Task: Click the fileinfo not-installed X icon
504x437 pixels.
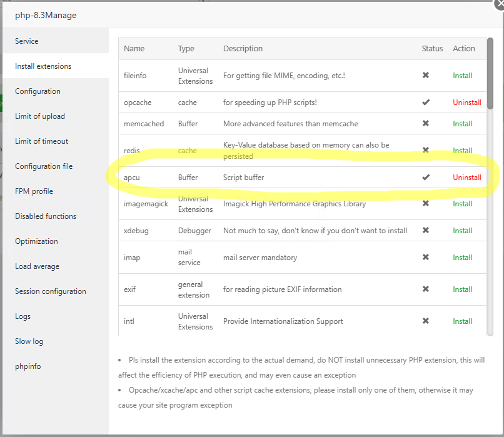Action: coord(426,76)
